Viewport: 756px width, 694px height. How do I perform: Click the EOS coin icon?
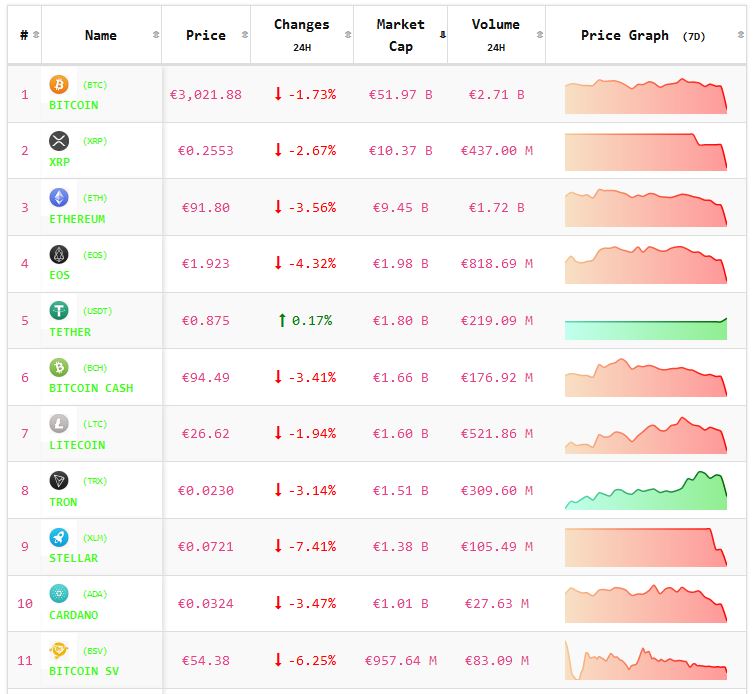click(x=58, y=254)
